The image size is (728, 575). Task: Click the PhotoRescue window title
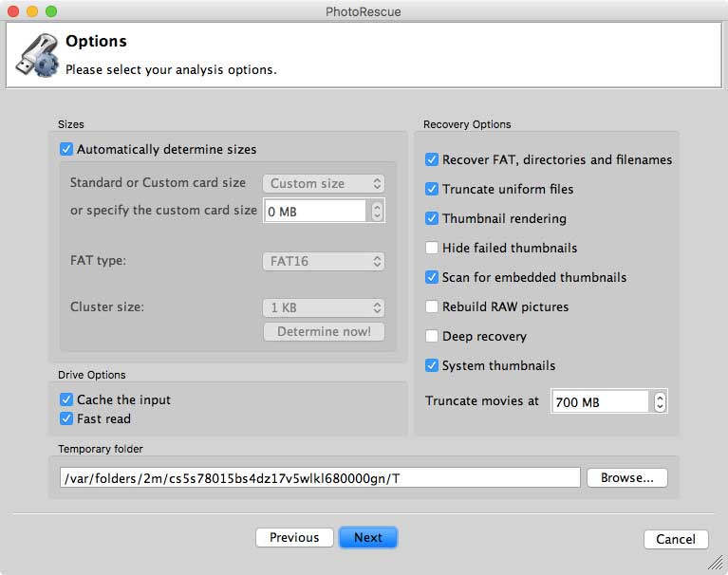click(x=364, y=11)
